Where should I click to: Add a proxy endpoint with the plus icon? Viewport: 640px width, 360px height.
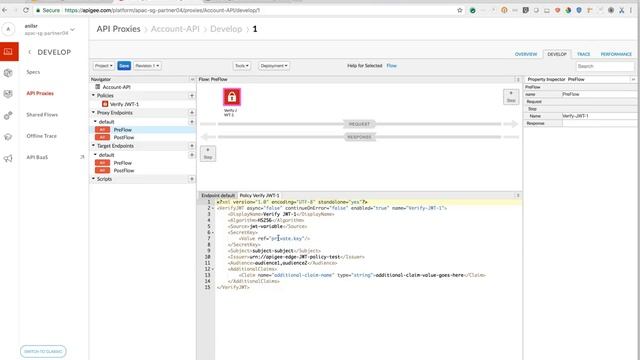pos(191,112)
